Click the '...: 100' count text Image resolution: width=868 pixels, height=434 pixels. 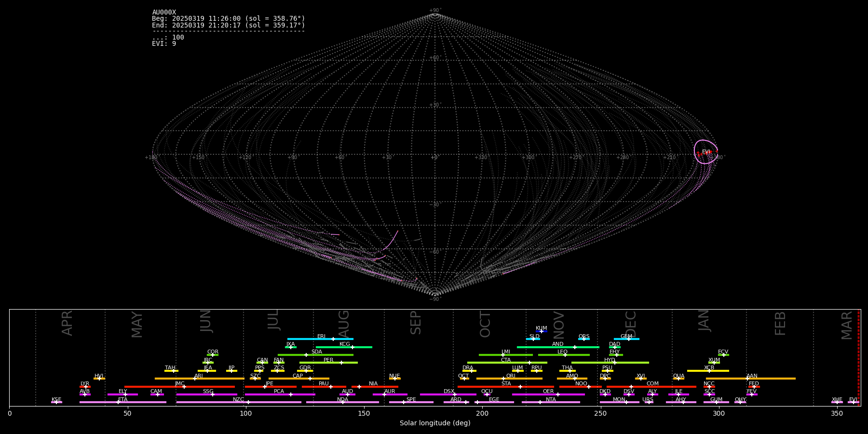[x=168, y=37]
